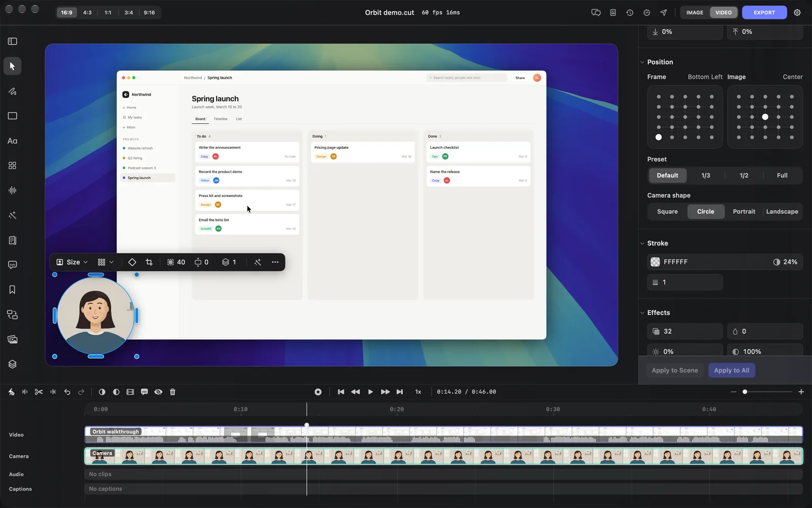Open the grid layout dropdown in floating toolbar
Screen dimensions: 812x508
point(106,262)
